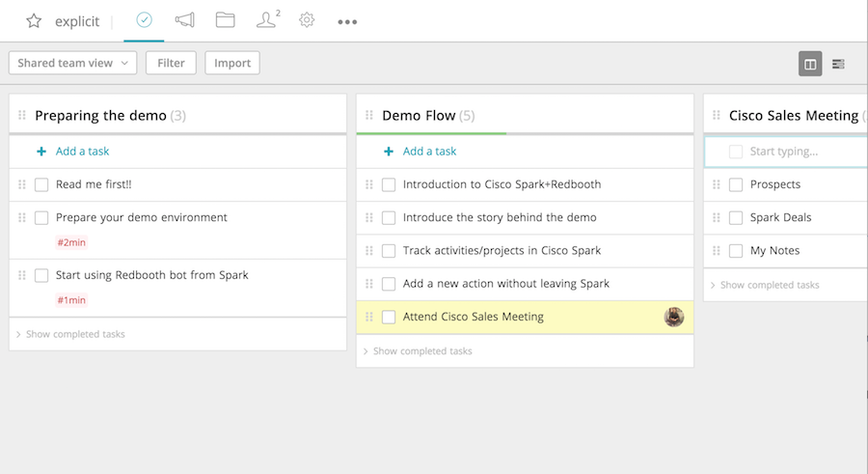Screen dimensions: 868x474
Task: Open the Tasks checkmark tab
Action: (144, 20)
